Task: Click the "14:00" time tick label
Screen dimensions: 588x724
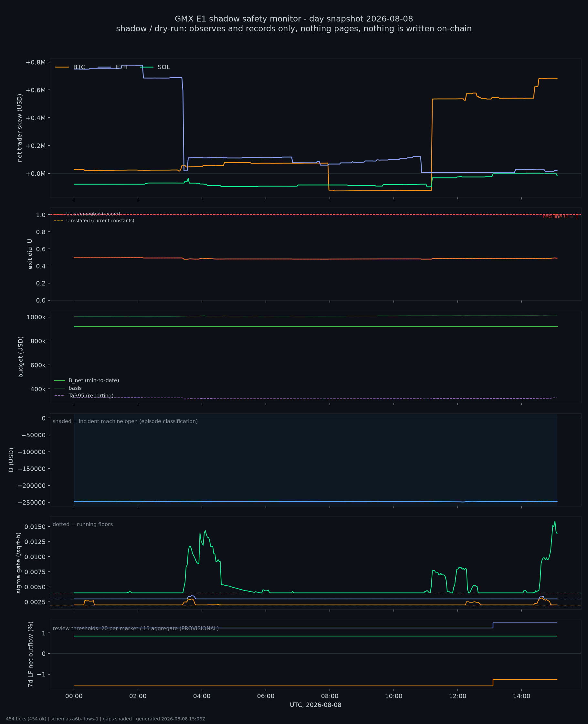Action: pos(522,696)
